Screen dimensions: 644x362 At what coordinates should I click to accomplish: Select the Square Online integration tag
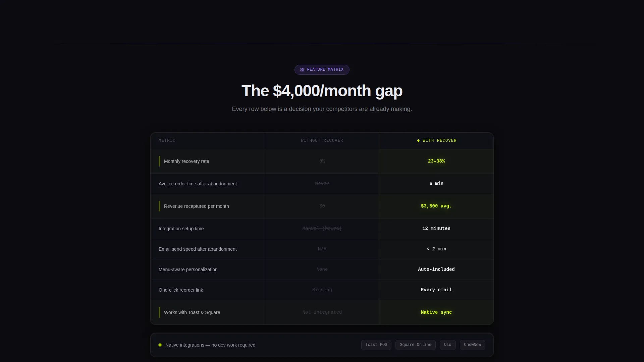(x=415, y=345)
